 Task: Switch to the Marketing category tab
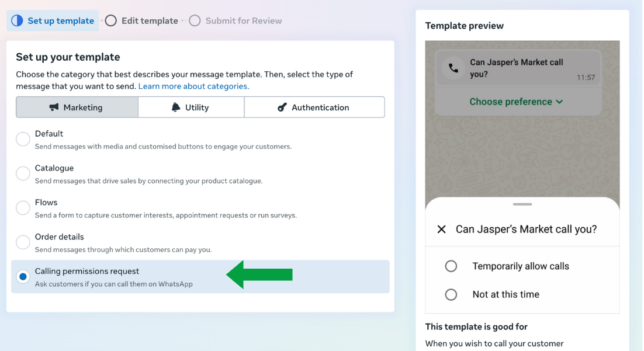click(x=77, y=107)
